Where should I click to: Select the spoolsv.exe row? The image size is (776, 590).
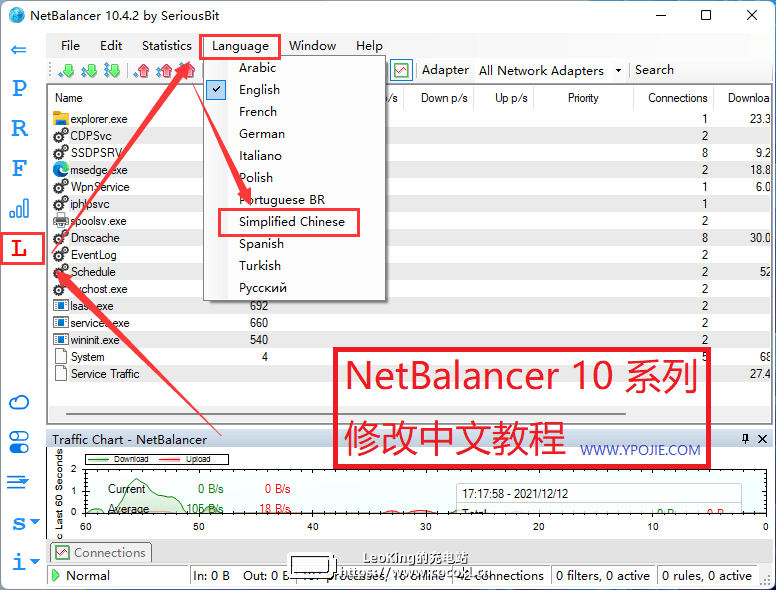pos(410,221)
